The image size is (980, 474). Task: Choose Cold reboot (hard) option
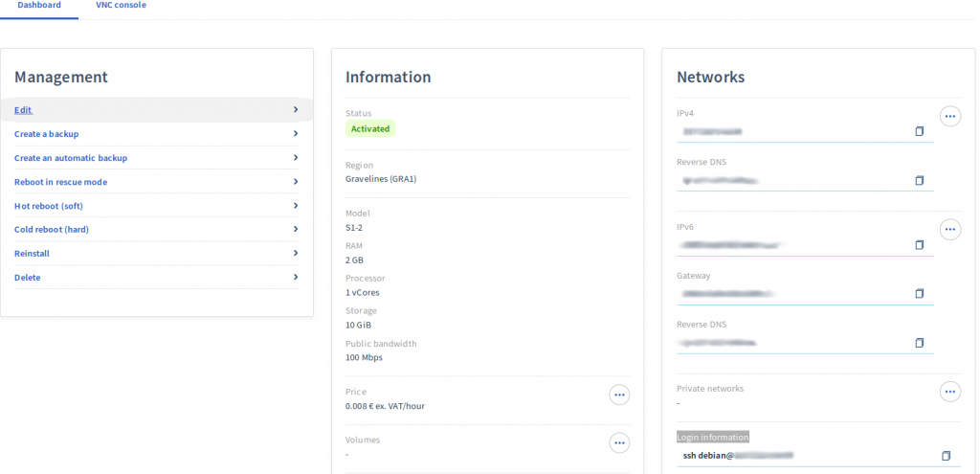(52, 230)
